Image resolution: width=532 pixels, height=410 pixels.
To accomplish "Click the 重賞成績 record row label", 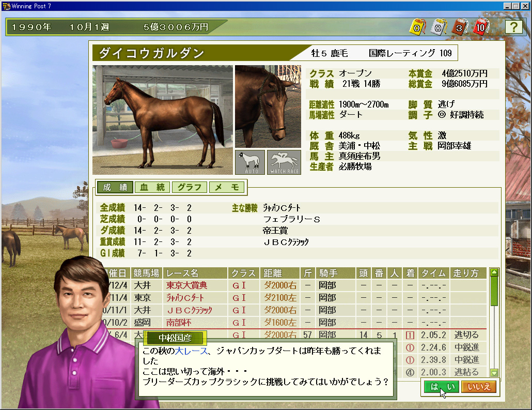I will click(112, 242).
